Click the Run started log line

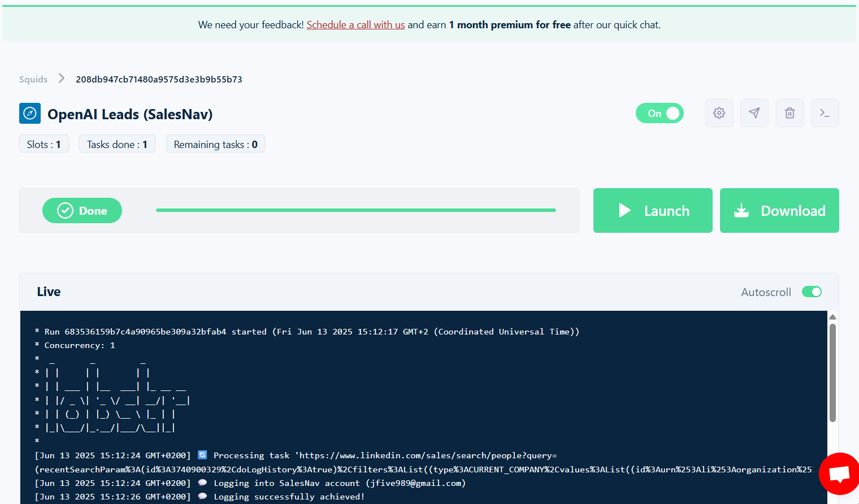[307, 332]
